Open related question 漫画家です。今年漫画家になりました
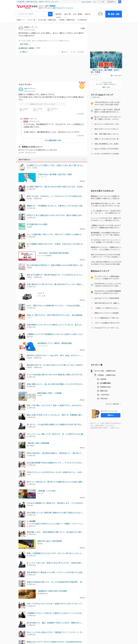138x644 pixels. (x=55, y=206)
